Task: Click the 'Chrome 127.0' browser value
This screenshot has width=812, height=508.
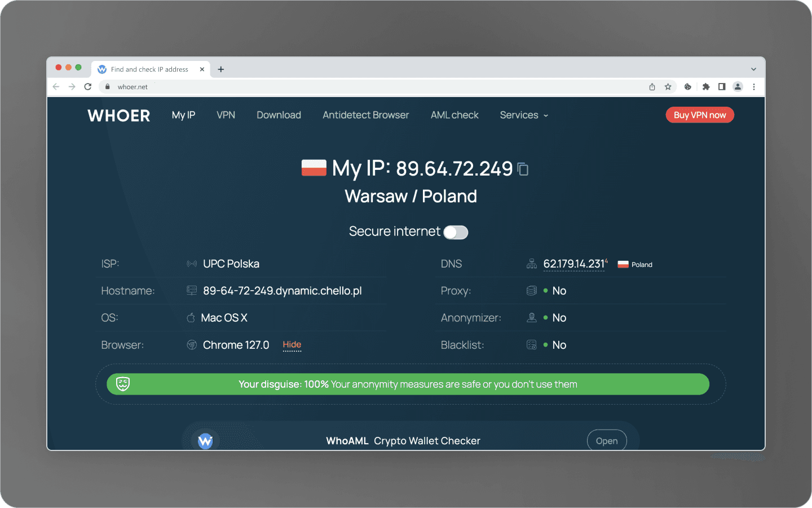Action: pyautogui.click(x=236, y=345)
